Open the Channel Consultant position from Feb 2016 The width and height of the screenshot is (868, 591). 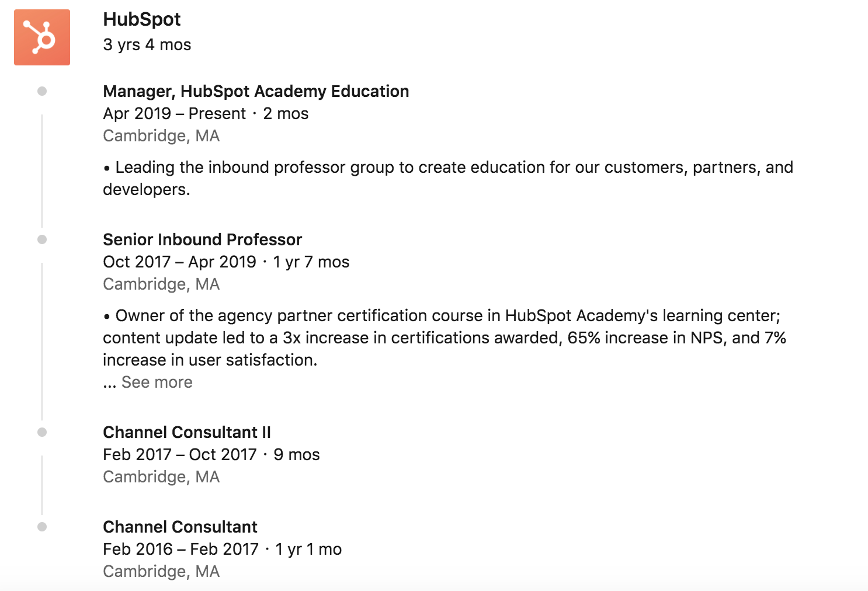pos(180,527)
